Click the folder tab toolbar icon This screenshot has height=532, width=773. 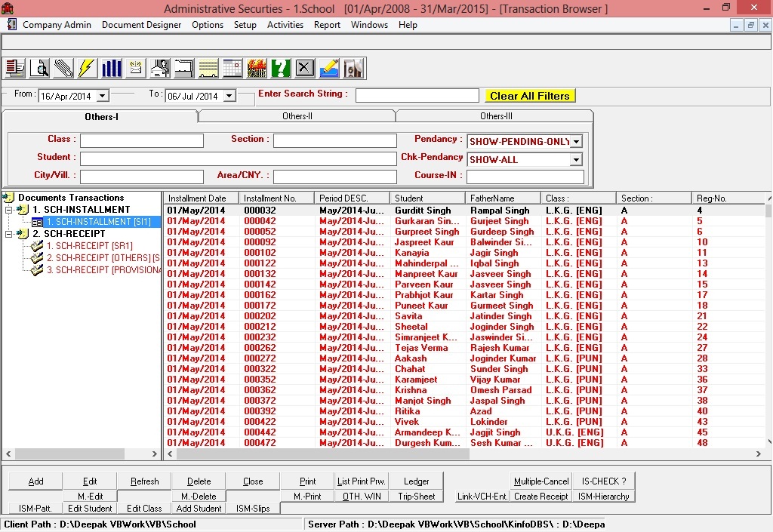click(x=184, y=68)
